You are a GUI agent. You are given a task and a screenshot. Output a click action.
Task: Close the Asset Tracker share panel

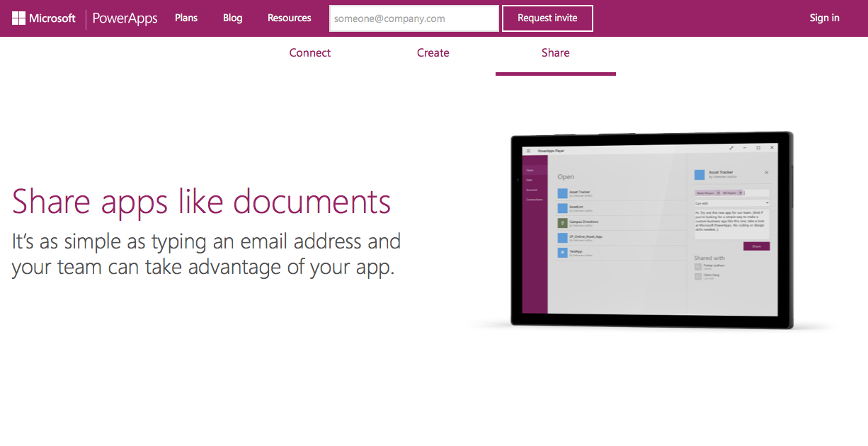click(x=766, y=173)
